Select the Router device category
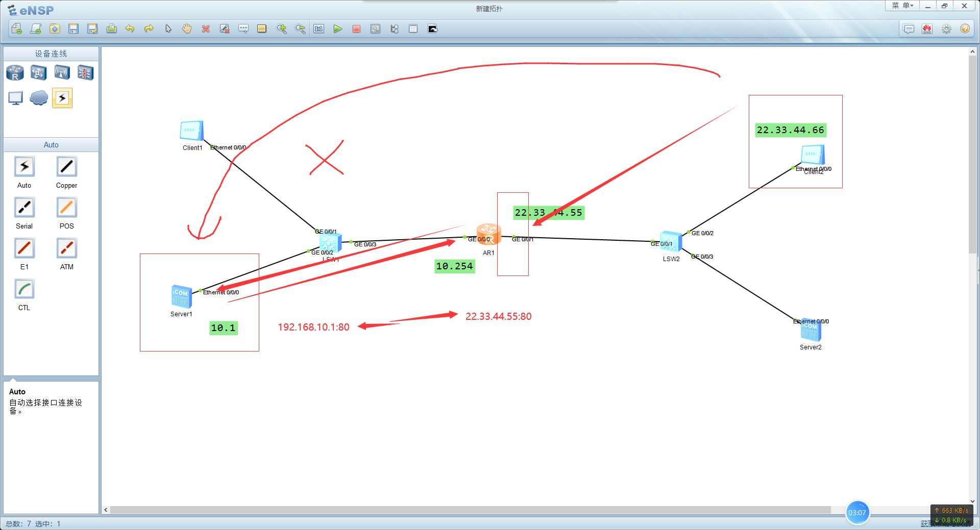 point(15,73)
